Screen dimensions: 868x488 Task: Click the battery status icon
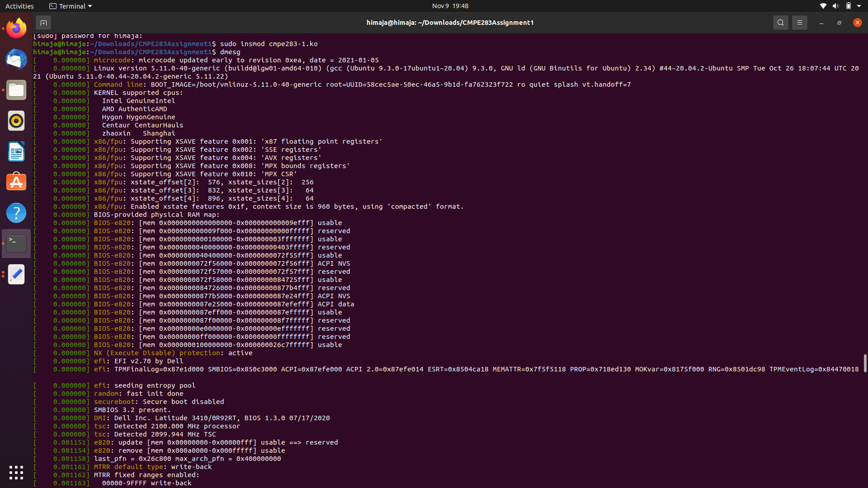pos(849,6)
